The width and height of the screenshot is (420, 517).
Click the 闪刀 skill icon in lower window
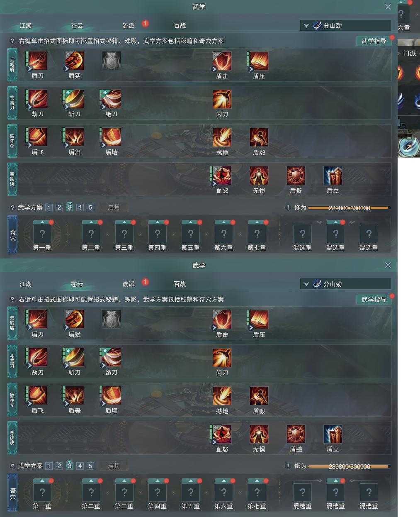[x=222, y=358]
